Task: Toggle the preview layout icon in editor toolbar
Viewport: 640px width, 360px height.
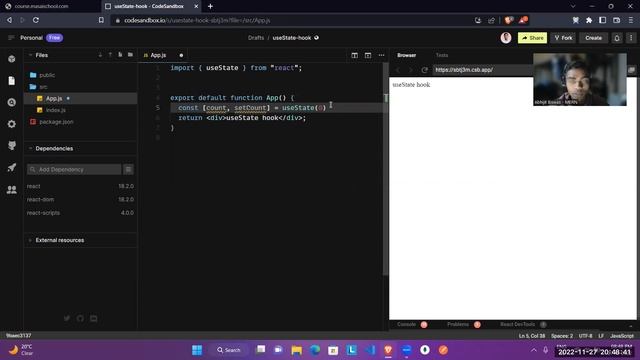Action: 368,55
